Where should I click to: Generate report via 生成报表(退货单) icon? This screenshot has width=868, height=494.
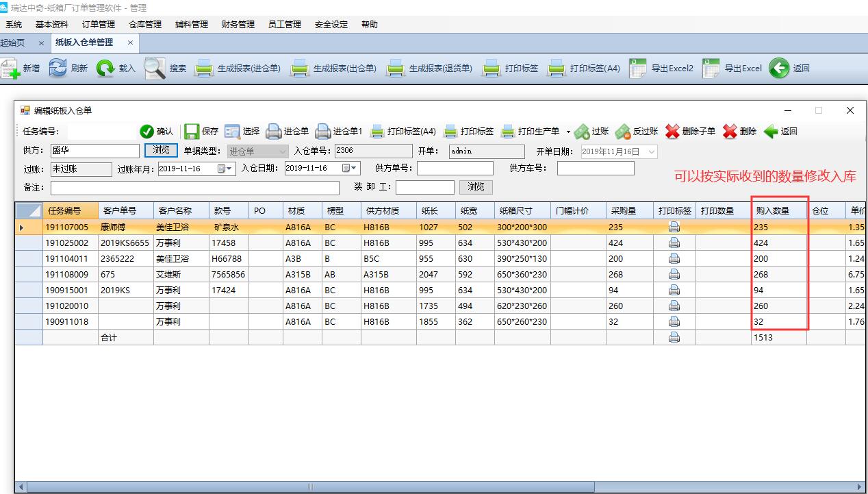click(396, 69)
